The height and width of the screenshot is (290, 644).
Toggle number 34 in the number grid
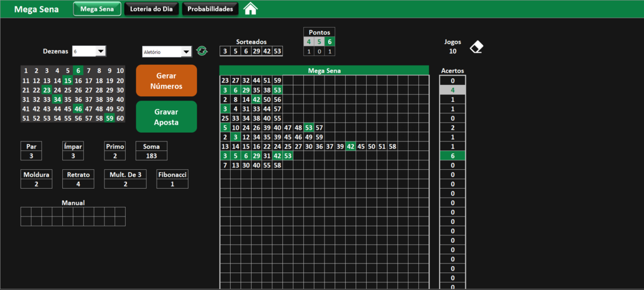57,99
